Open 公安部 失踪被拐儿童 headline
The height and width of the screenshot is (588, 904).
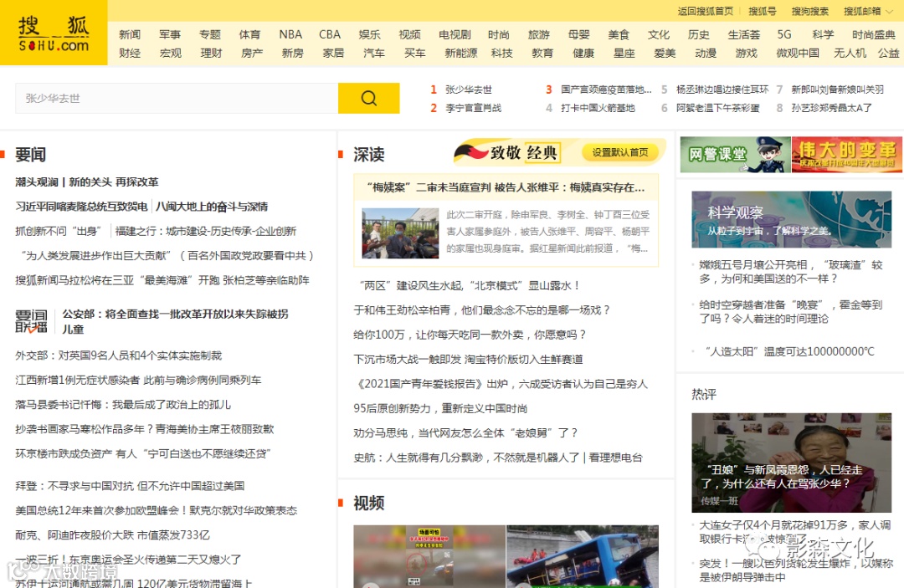click(x=175, y=321)
